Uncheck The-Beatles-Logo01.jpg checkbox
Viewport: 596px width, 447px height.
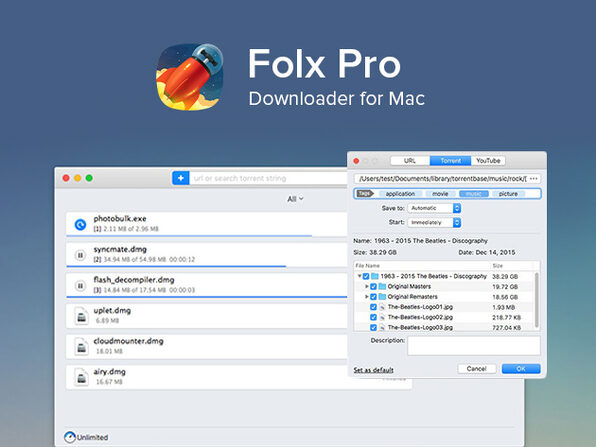[373, 307]
